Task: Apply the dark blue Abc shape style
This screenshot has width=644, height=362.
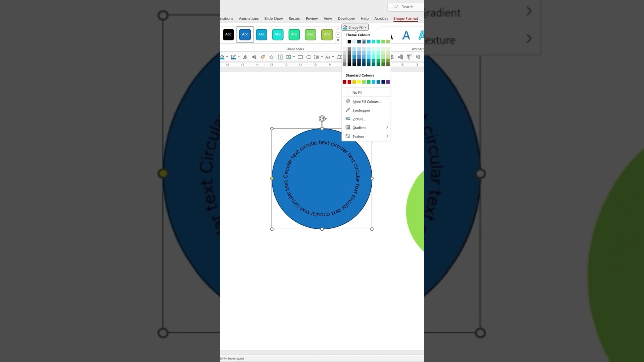Action: pyautogui.click(x=245, y=34)
